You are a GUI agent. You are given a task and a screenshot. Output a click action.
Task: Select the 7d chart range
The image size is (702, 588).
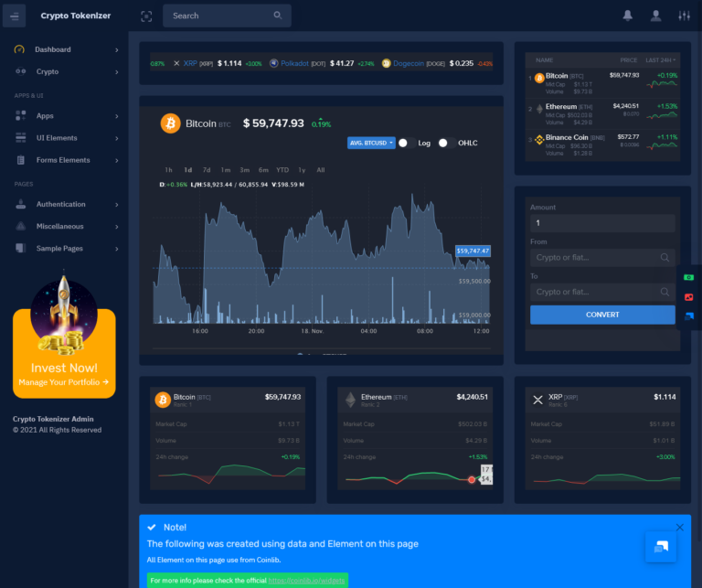coord(207,170)
